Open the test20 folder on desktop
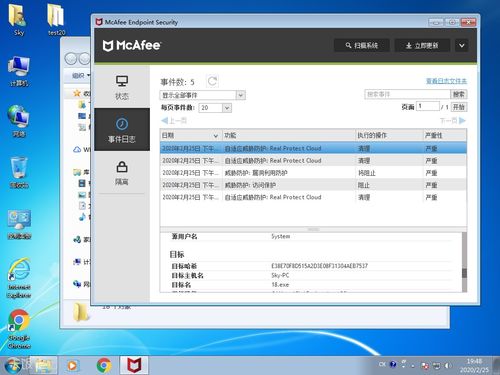 56,20
